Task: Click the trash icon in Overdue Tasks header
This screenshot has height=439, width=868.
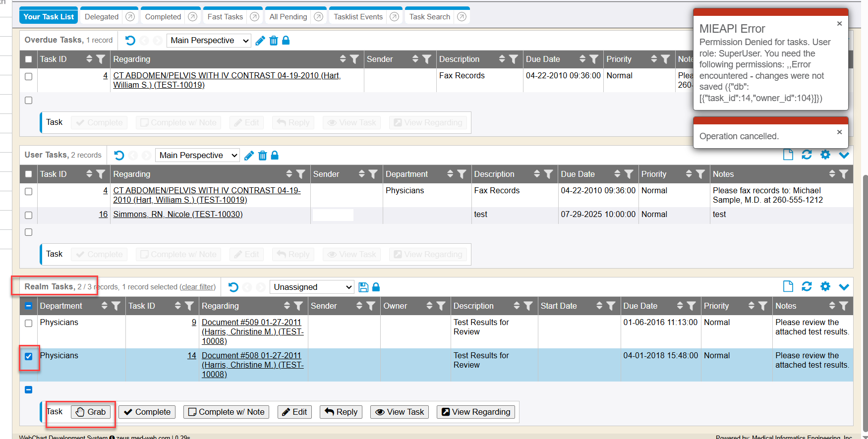Action: point(273,41)
